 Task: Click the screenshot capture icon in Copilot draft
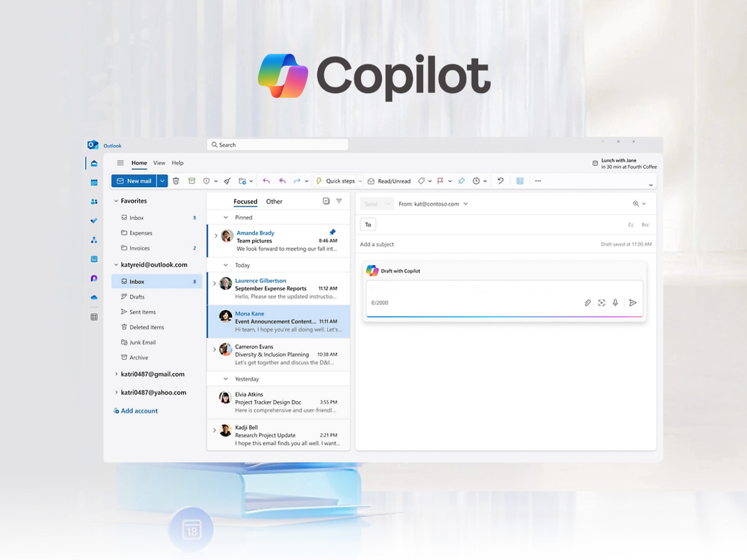coord(602,303)
